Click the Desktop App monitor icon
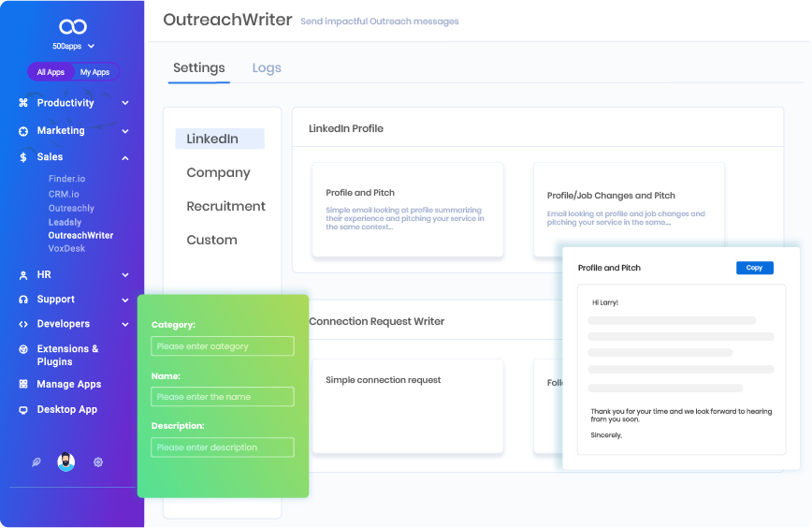This screenshot has height=528, width=812. (23, 410)
